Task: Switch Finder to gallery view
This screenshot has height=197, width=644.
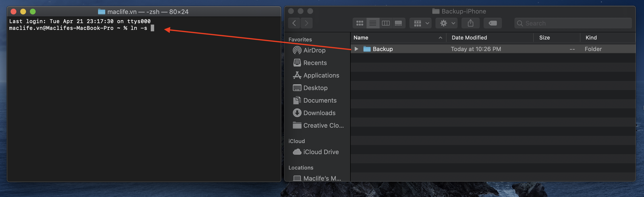Action: pyautogui.click(x=398, y=23)
